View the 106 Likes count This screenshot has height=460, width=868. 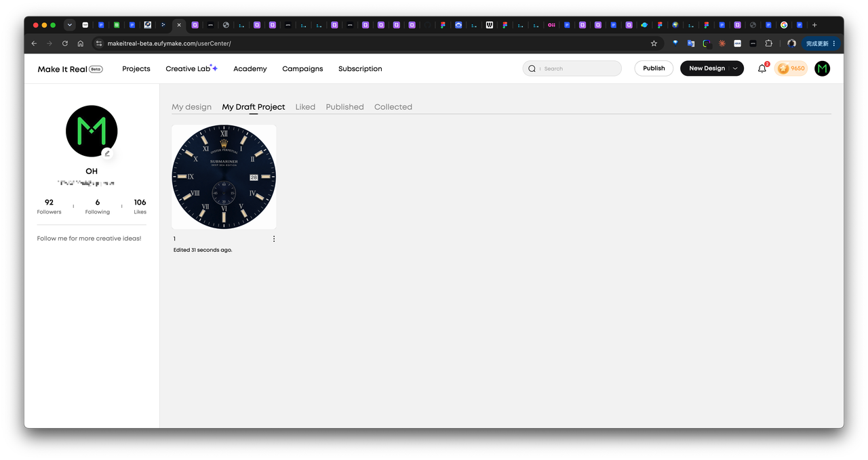coord(140,207)
